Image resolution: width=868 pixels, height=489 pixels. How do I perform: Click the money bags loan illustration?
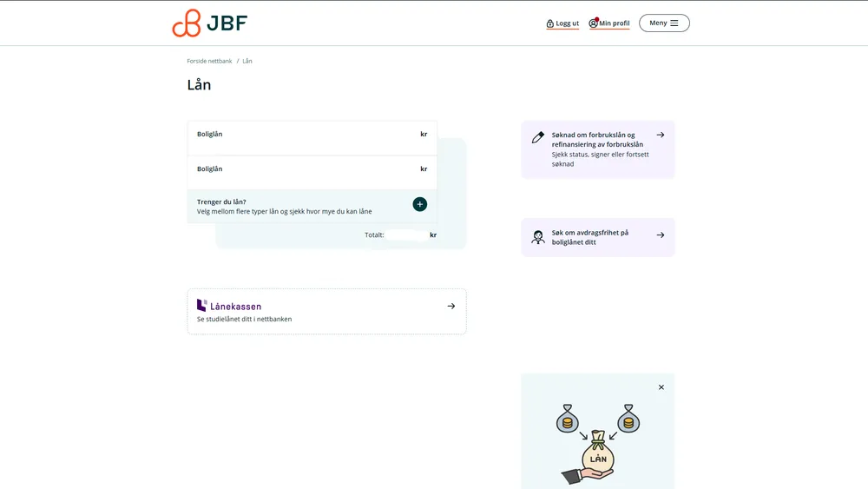(x=597, y=443)
